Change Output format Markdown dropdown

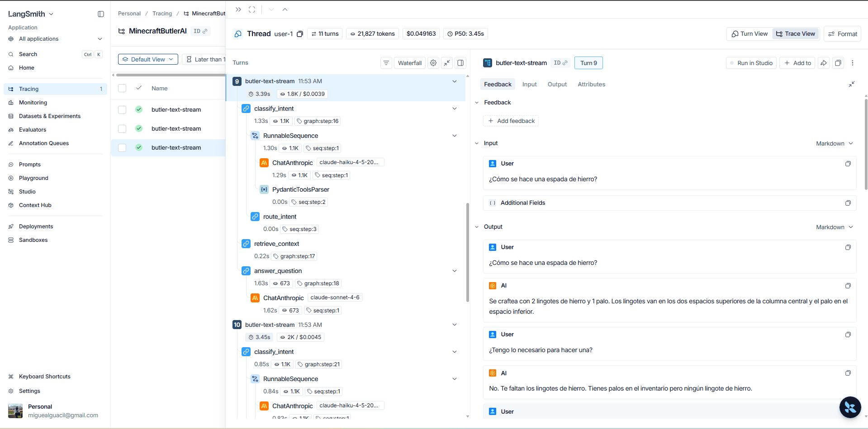pos(835,227)
